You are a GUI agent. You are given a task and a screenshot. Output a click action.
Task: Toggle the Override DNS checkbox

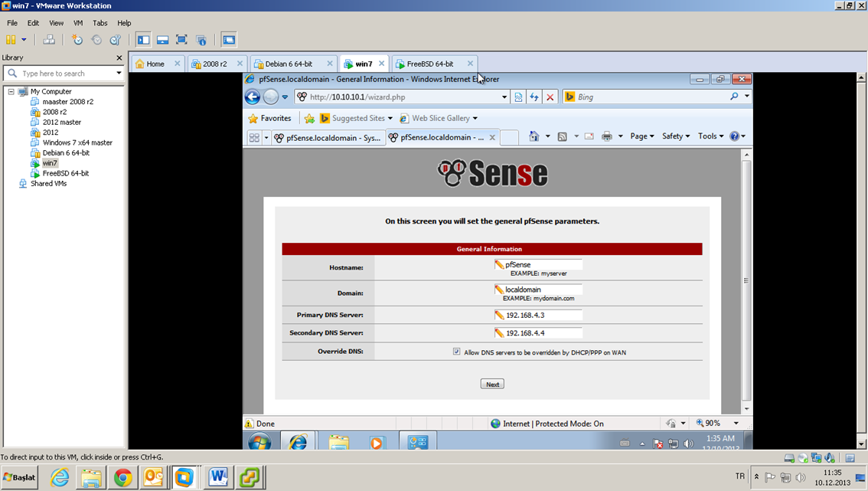(x=456, y=352)
